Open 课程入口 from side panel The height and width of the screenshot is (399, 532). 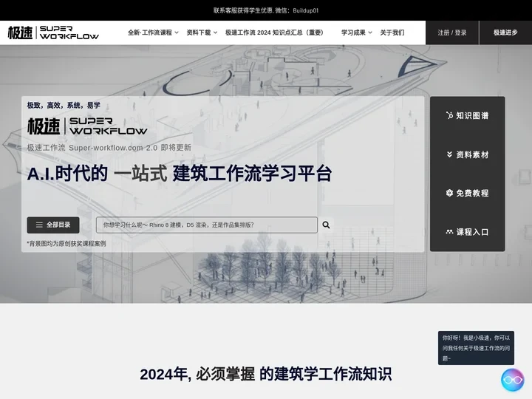click(467, 232)
